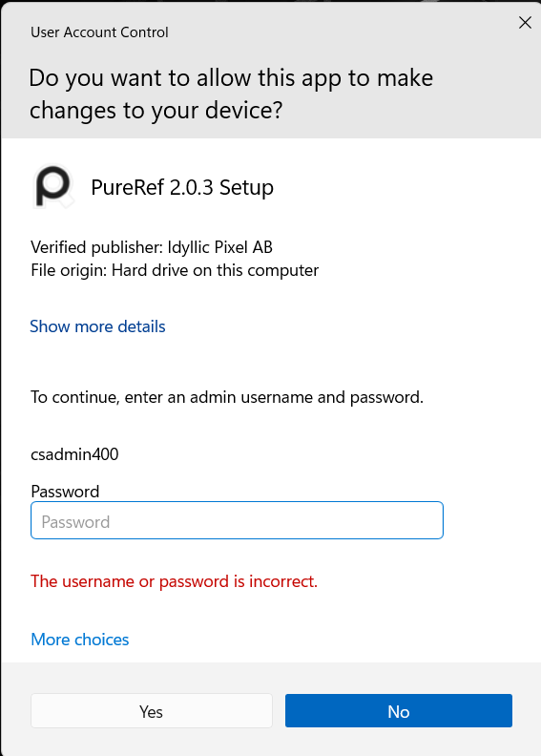Focus the Password input field

tap(237, 521)
